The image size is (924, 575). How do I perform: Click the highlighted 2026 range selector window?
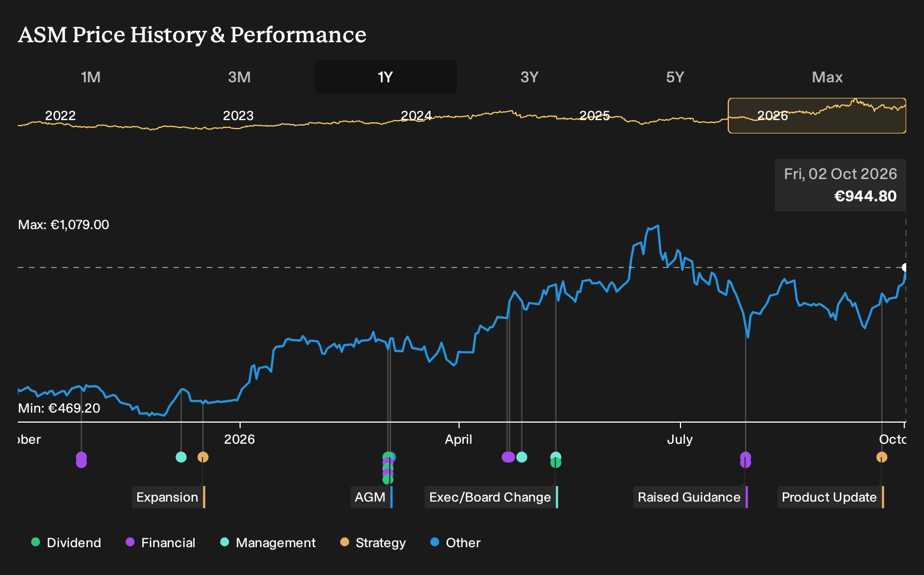coord(817,116)
